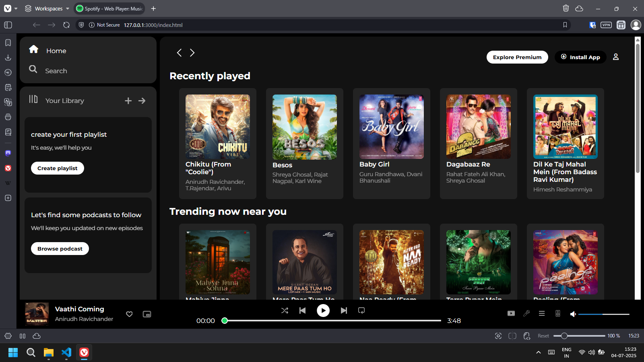Connect to a device via speaker icon
Screen dimensions: 644x362
coord(557,313)
